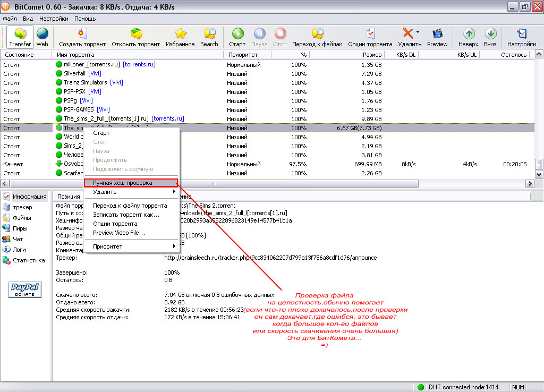
Task: Sort by Состояние column header
Action: point(27,55)
